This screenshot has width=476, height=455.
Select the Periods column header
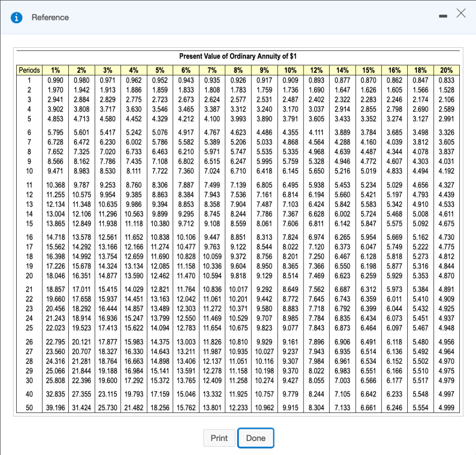(x=29, y=70)
